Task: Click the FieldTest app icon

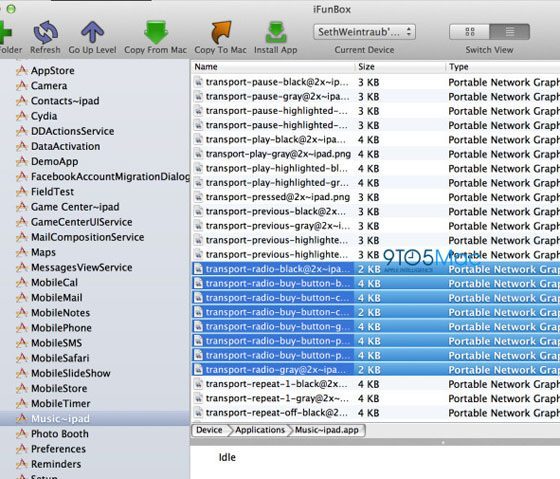Action: [x=22, y=191]
